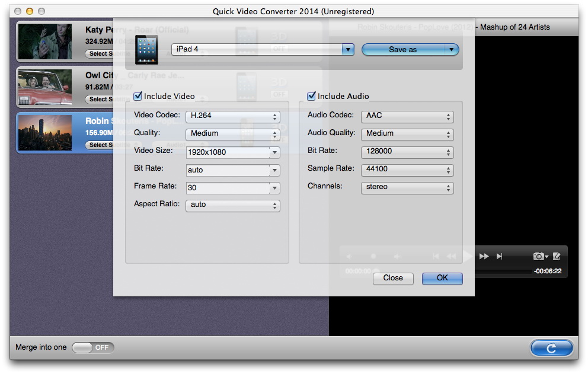Select the Robin Skouteris video thumbnail
This screenshot has height=374, width=588.
click(x=45, y=133)
